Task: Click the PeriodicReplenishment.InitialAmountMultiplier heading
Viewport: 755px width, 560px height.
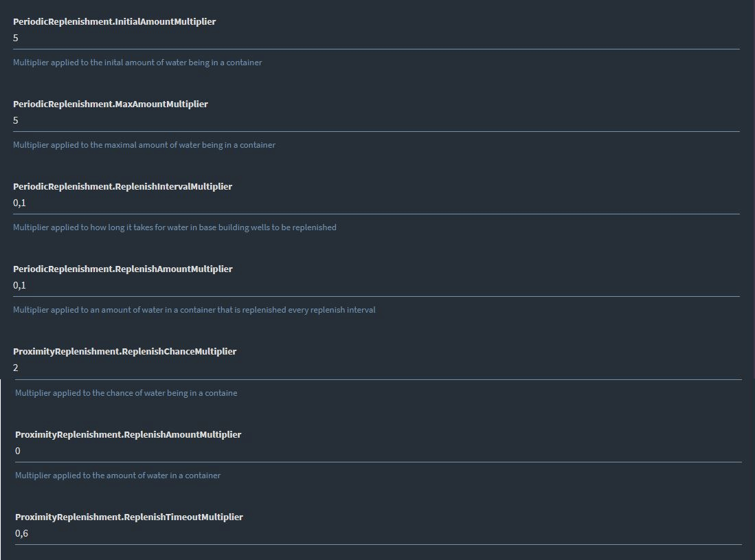Action: pyautogui.click(x=114, y=22)
